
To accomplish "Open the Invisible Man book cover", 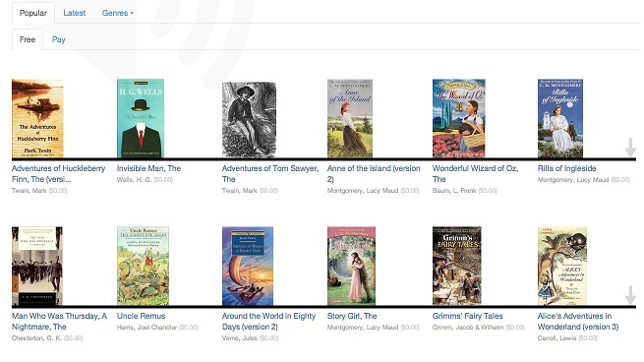I will pyautogui.click(x=141, y=118).
